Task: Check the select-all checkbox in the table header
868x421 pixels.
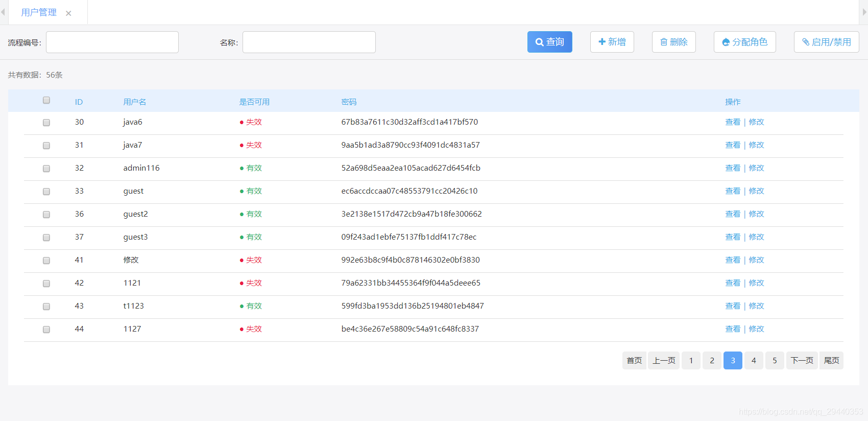Action: tap(46, 100)
